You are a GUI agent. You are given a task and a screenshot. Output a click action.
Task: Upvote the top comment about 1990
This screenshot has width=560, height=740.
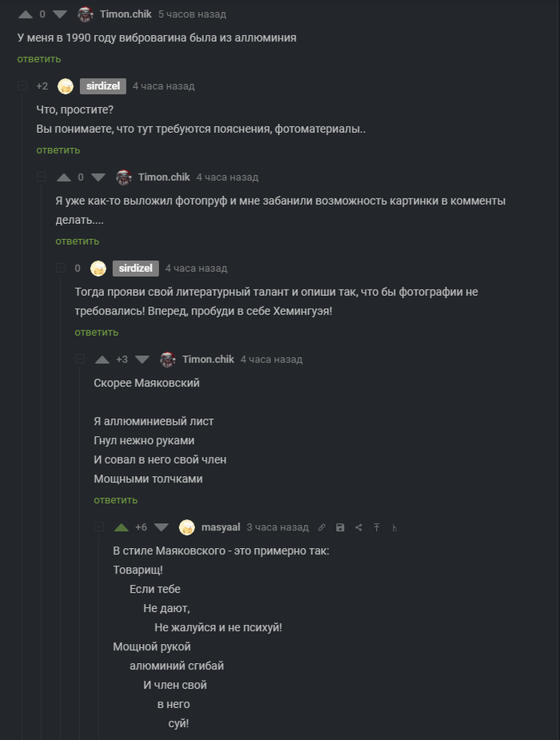[26, 14]
